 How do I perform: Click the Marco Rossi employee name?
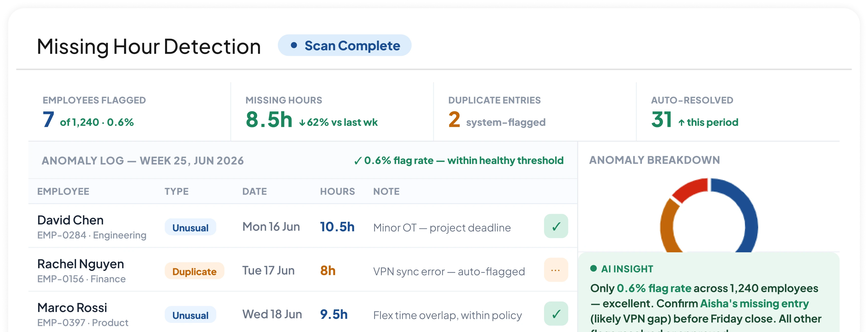[72, 308]
